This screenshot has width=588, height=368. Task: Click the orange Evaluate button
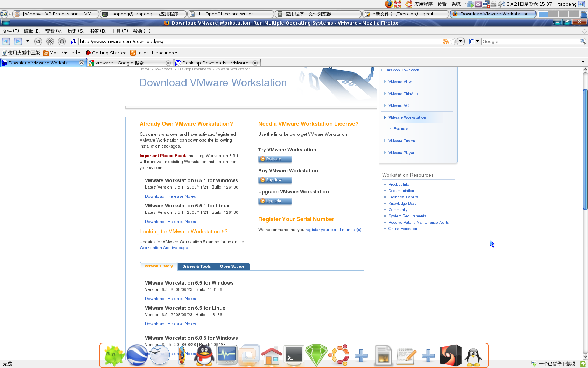[x=275, y=159]
